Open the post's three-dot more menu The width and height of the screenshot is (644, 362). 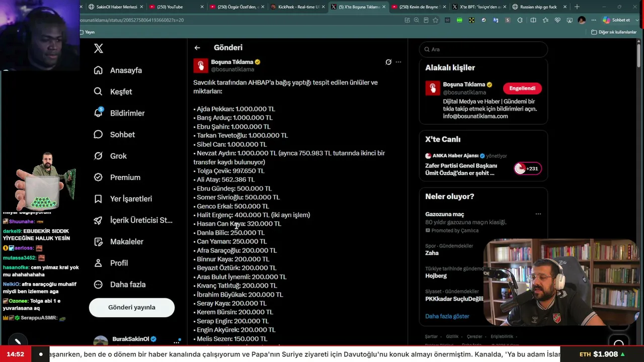(x=398, y=62)
